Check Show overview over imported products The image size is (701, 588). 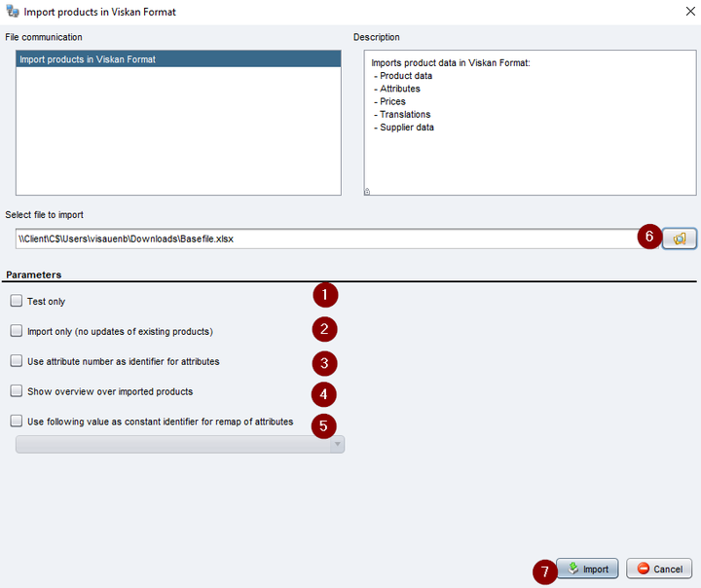click(16, 391)
